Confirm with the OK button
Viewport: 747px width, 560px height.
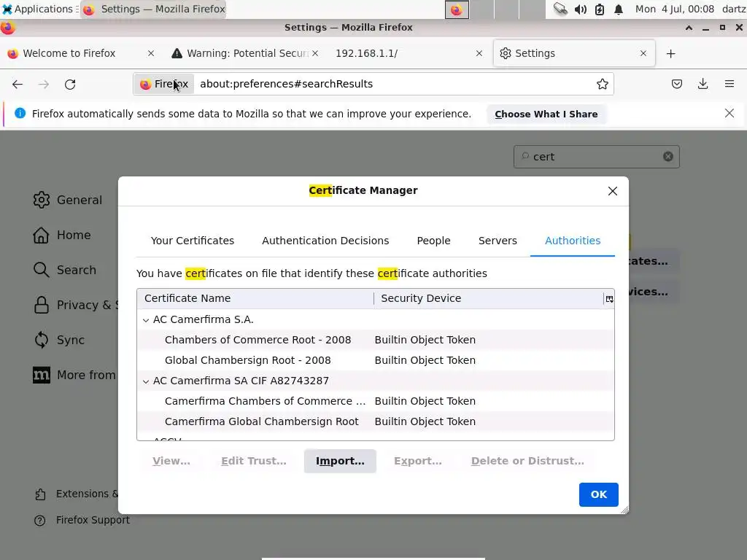coord(599,495)
